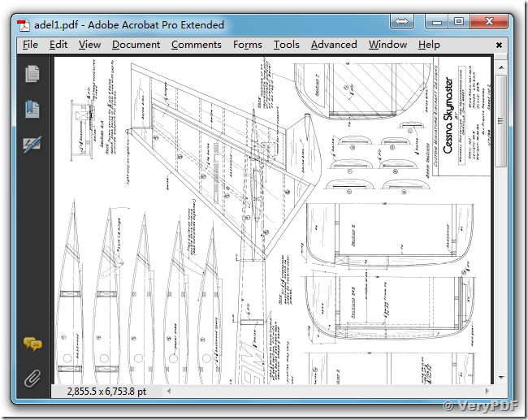Maximize the Acrobat window
This screenshot has height=420, width=528.
coord(459,22)
